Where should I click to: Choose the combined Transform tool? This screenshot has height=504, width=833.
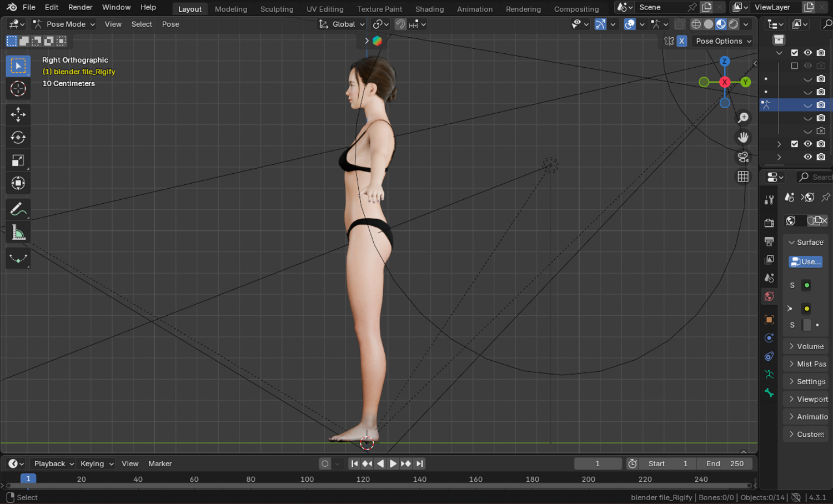click(18, 183)
